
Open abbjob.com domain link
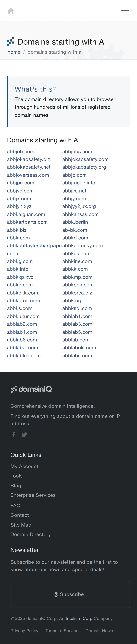pyautogui.click(x=20, y=151)
